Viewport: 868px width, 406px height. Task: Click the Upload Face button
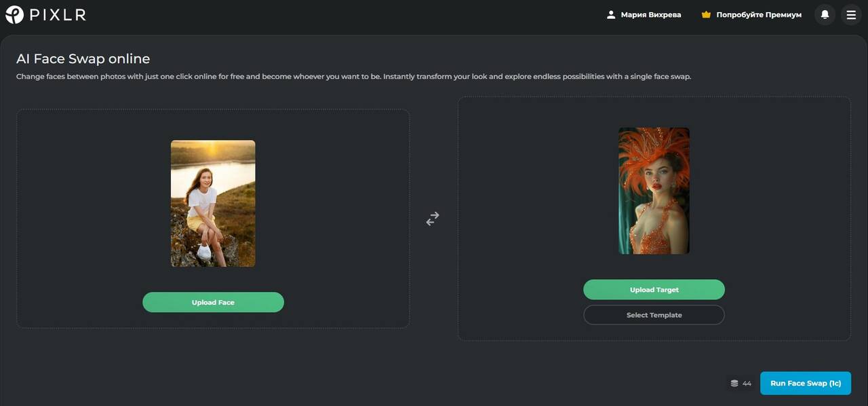pos(213,302)
